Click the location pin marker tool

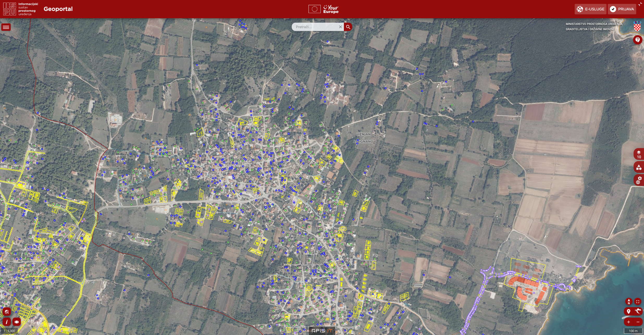(x=628, y=311)
